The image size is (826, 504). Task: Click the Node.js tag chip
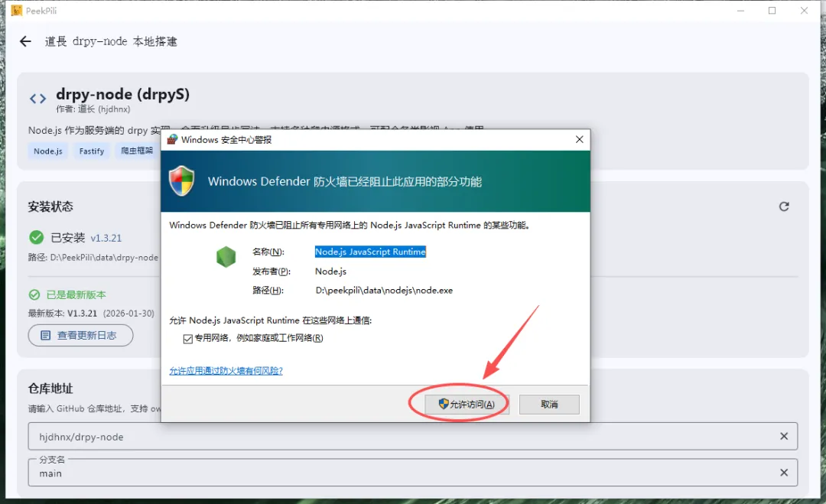[48, 151]
